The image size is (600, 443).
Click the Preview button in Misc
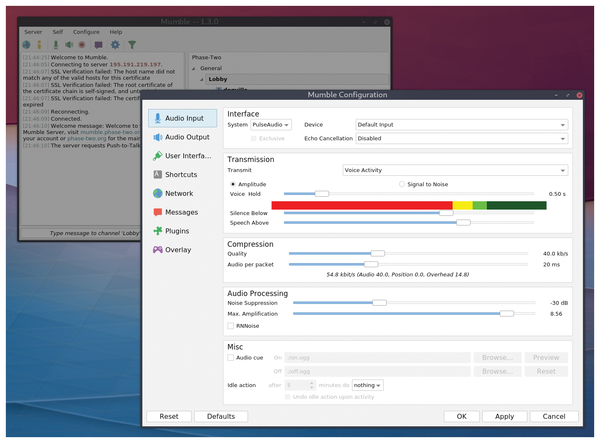546,358
